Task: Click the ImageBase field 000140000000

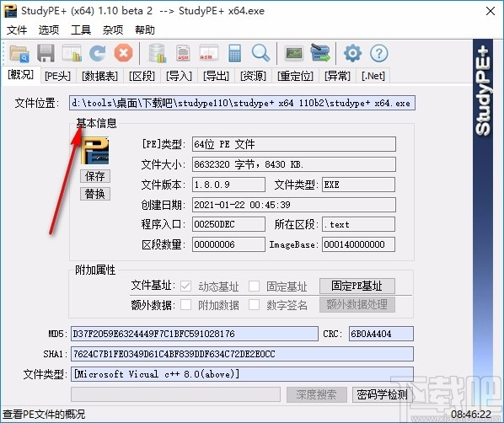Action: coord(358,244)
